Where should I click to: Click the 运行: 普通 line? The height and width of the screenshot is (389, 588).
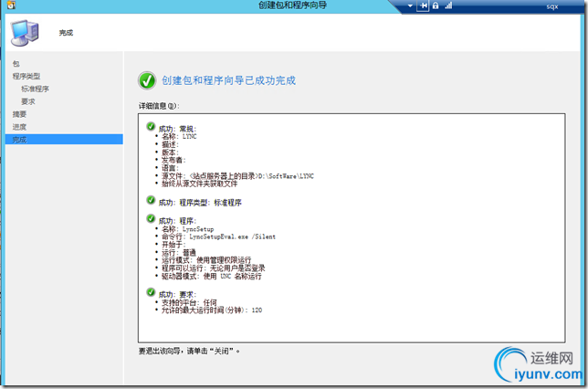(x=179, y=252)
